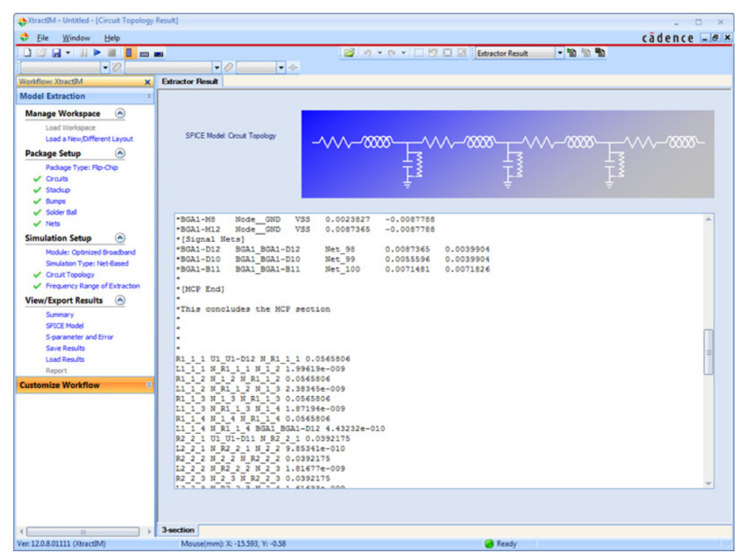Click the green checkmark next to Stackup

pos(37,190)
